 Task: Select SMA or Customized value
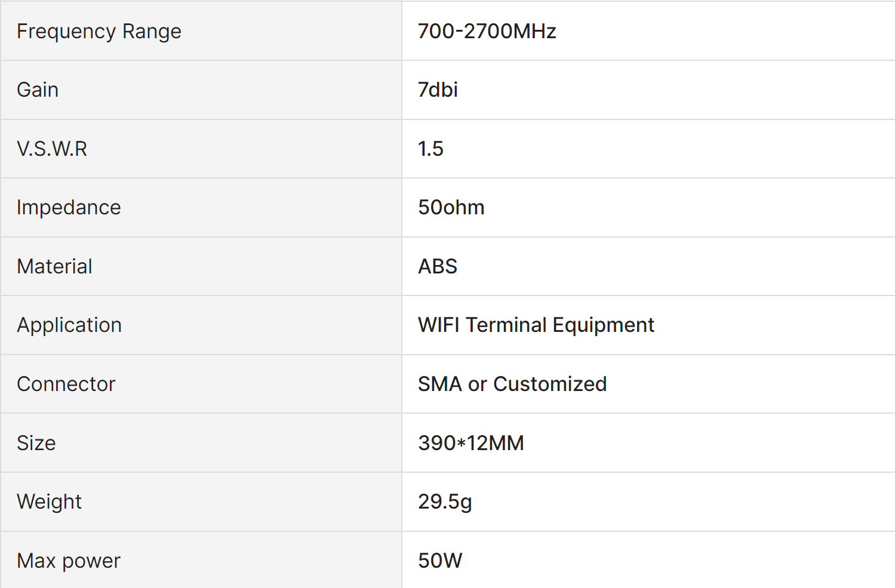tap(512, 384)
